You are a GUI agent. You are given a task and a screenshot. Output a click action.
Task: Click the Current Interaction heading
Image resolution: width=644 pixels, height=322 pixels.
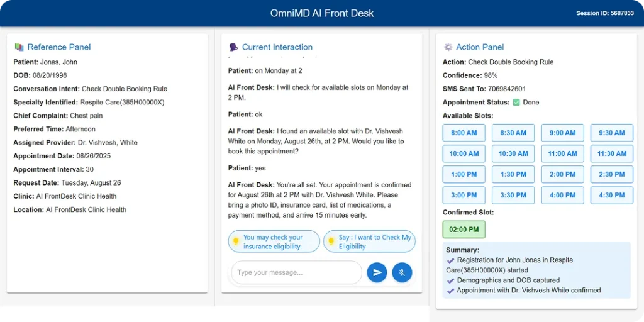coord(277,47)
